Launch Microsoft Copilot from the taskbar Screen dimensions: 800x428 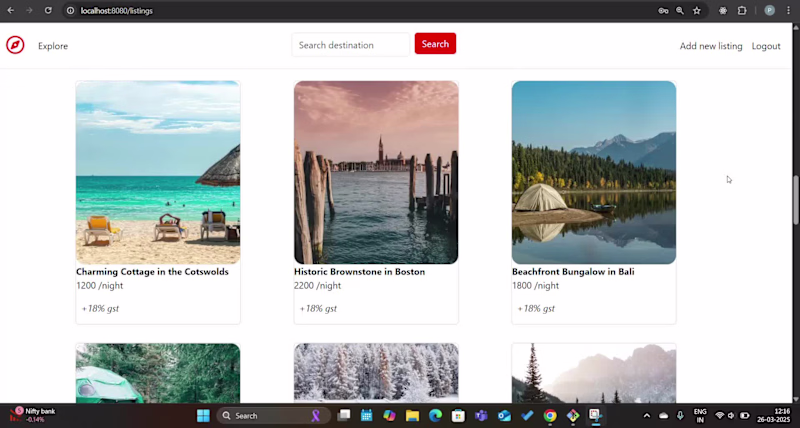coord(389,416)
